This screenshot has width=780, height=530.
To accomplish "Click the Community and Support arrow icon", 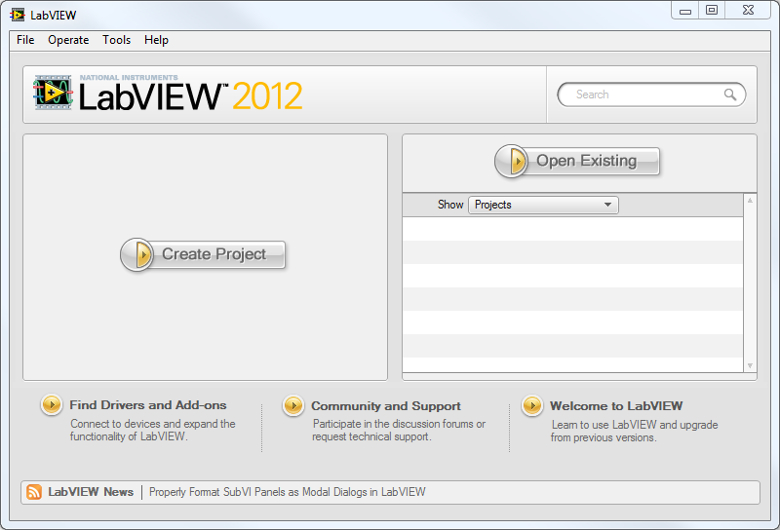I will point(293,406).
